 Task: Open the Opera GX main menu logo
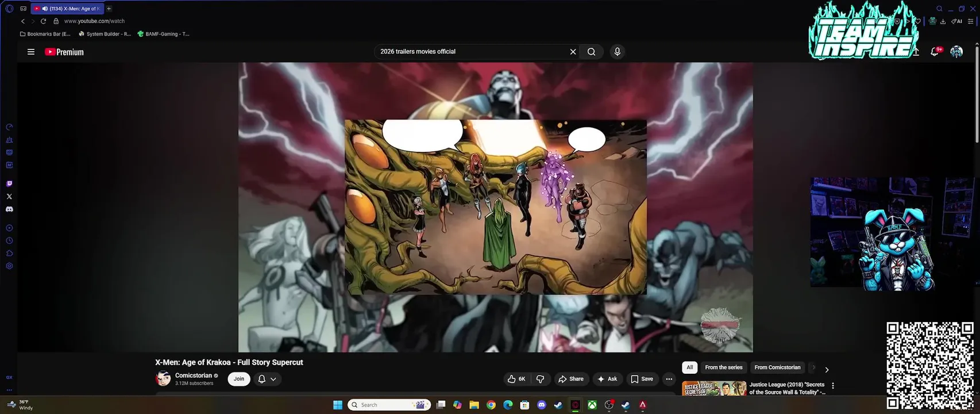coord(9,9)
